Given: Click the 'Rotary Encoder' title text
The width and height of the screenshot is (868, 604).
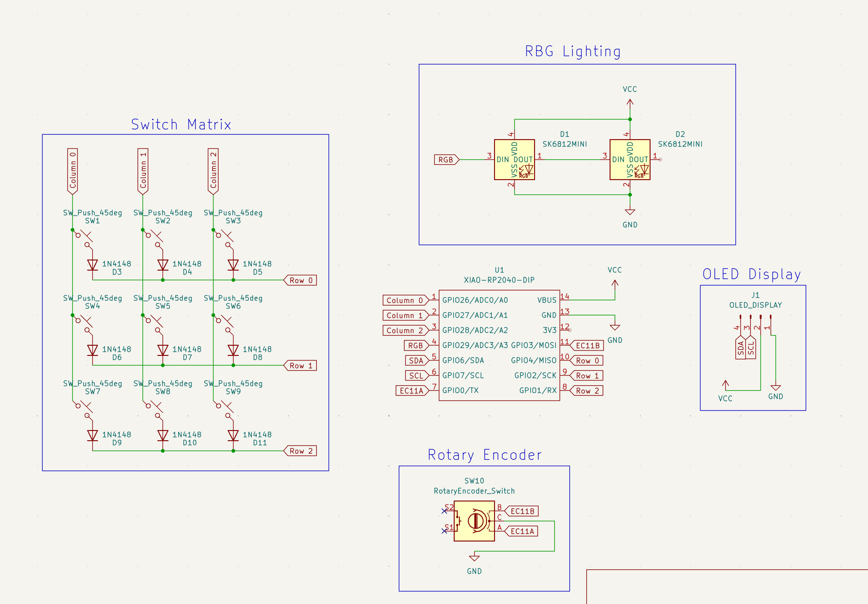Looking at the screenshot, I should tap(485, 455).
